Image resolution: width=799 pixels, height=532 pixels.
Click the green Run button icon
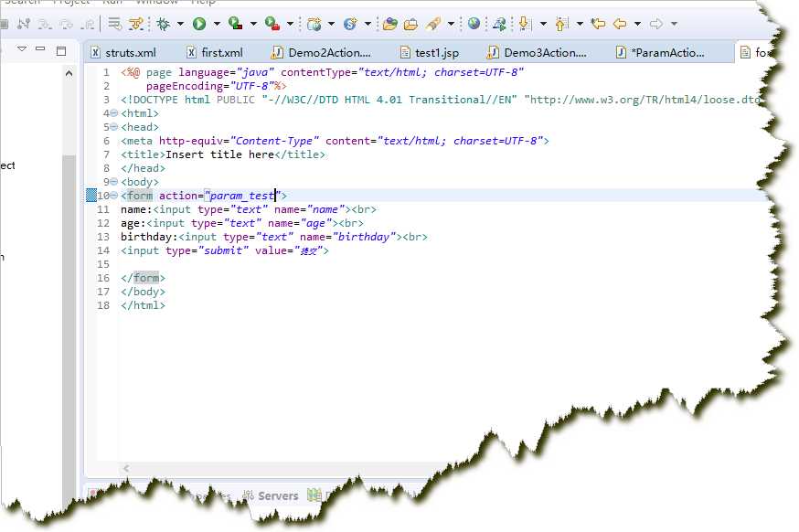click(199, 24)
